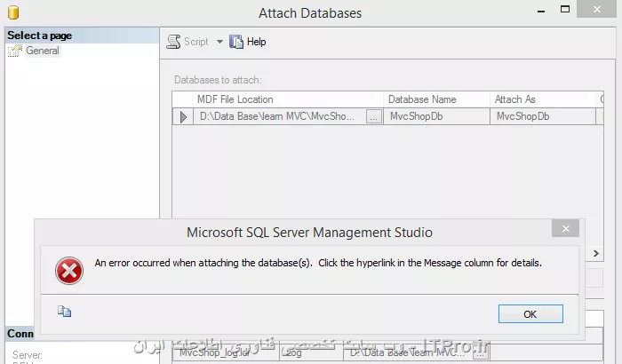Click the MDF File Location column header
This screenshot has width=622, height=364.
pos(288,99)
